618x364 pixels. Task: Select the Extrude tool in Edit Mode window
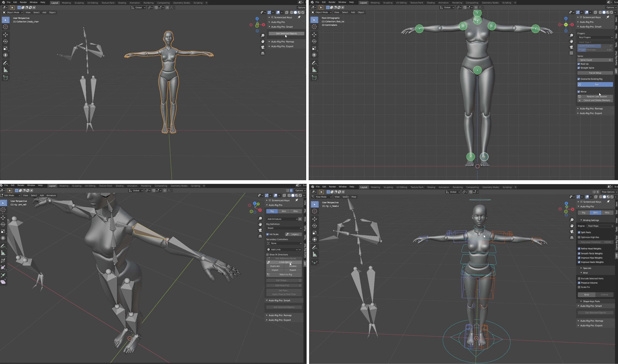(x=3, y=275)
